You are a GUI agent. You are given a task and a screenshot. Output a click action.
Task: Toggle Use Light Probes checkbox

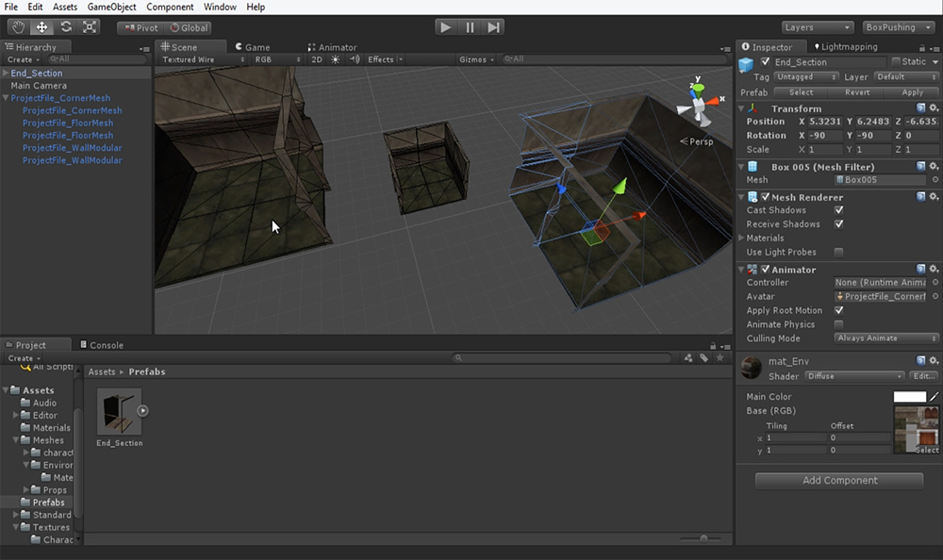tap(839, 251)
